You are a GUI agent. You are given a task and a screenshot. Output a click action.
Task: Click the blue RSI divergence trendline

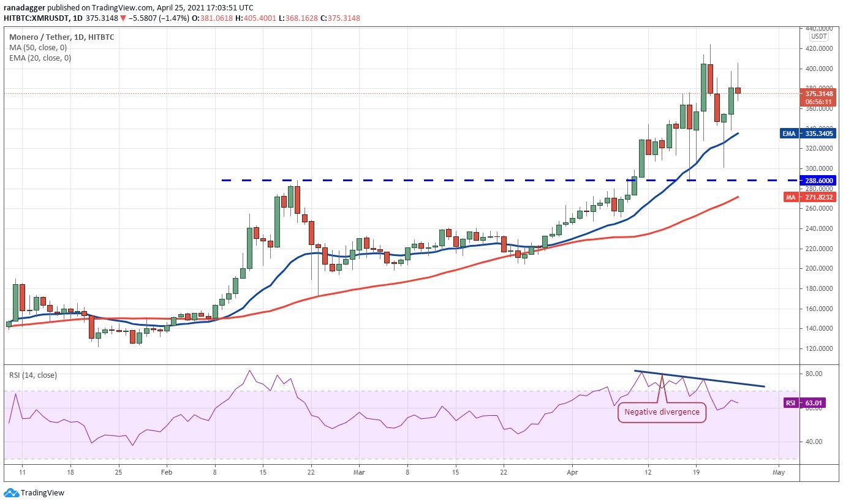700,378
